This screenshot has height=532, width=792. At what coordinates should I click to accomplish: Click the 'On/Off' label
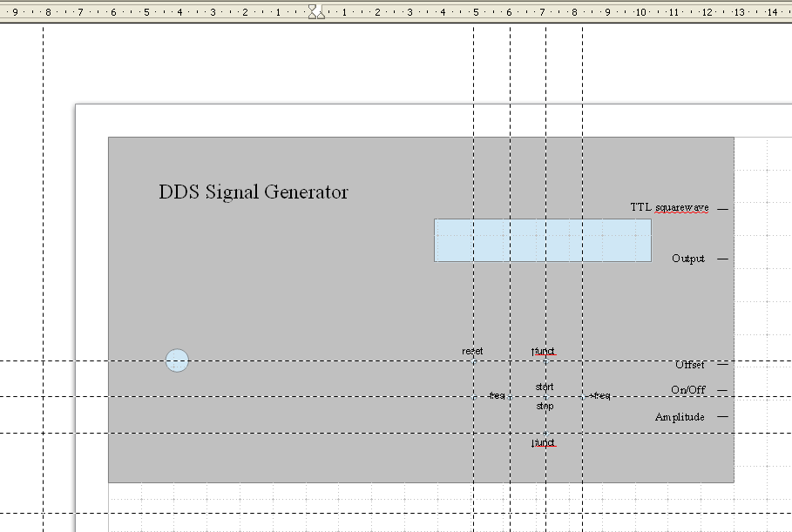pos(688,390)
